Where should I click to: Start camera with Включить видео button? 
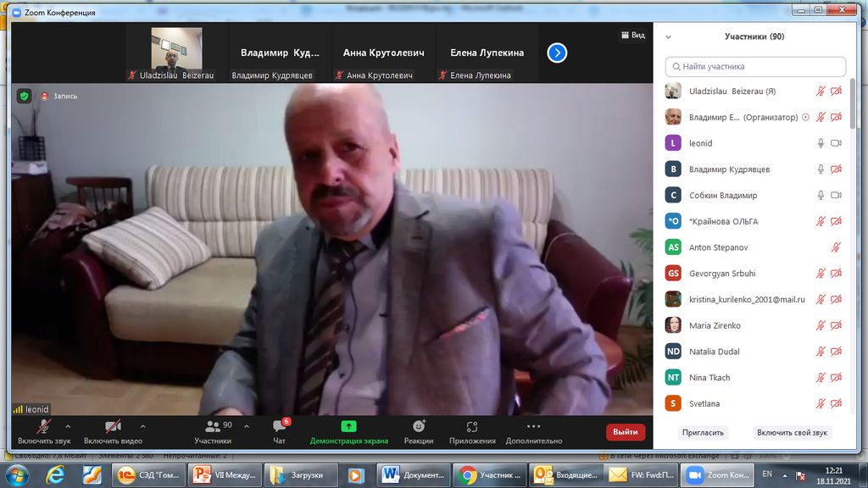click(x=113, y=432)
